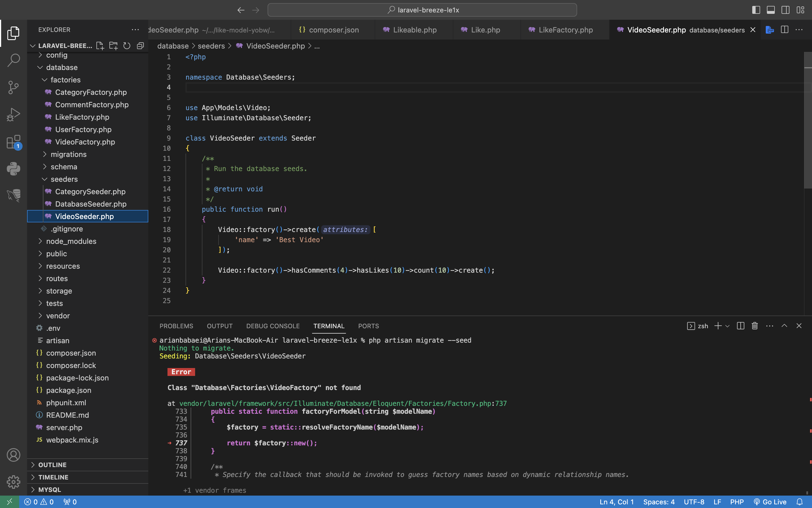
Task: Expand the MYSQL section
Action: point(88,490)
